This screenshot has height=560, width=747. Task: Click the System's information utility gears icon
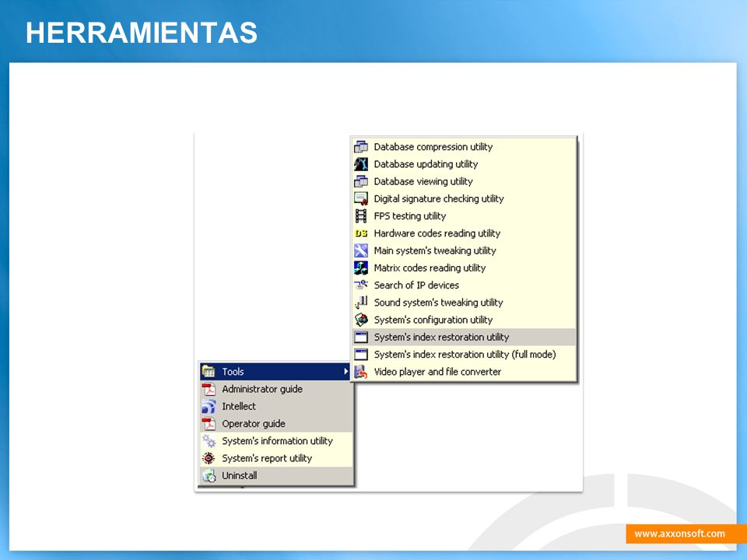pyautogui.click(x=209, y=441)
